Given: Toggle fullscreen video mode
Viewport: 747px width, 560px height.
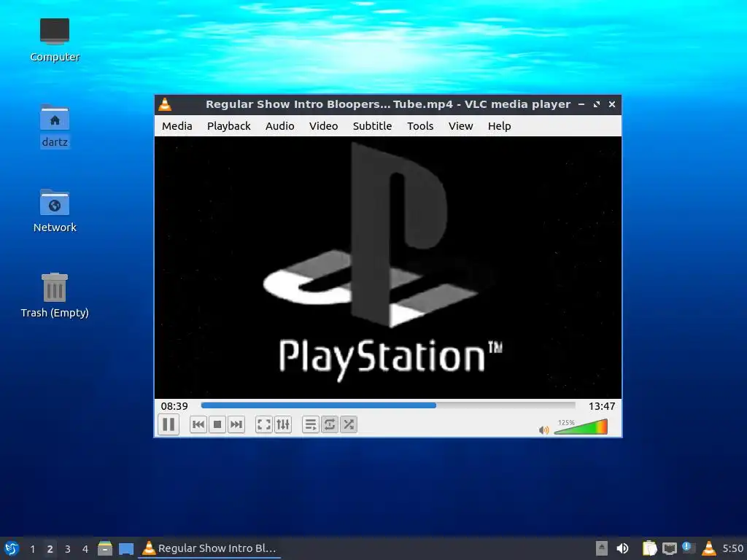Looking at the screenshot, I should coord(264,424).
